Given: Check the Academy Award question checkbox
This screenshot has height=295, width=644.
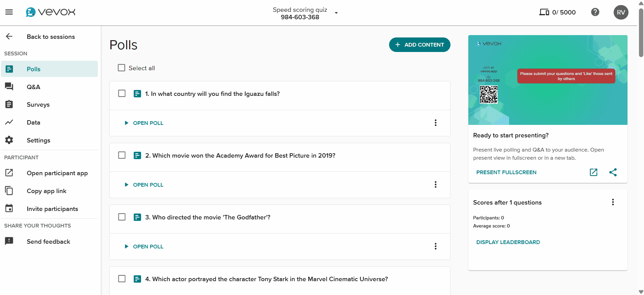Looking at the screenshot, I should 122,155.
